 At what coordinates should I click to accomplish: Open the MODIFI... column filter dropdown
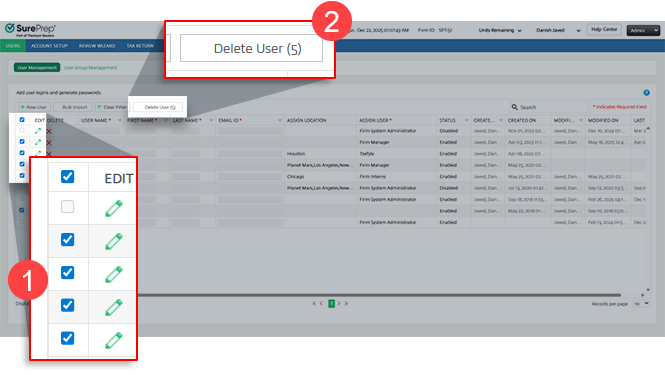pyautogui.click(x=581, y=120)
